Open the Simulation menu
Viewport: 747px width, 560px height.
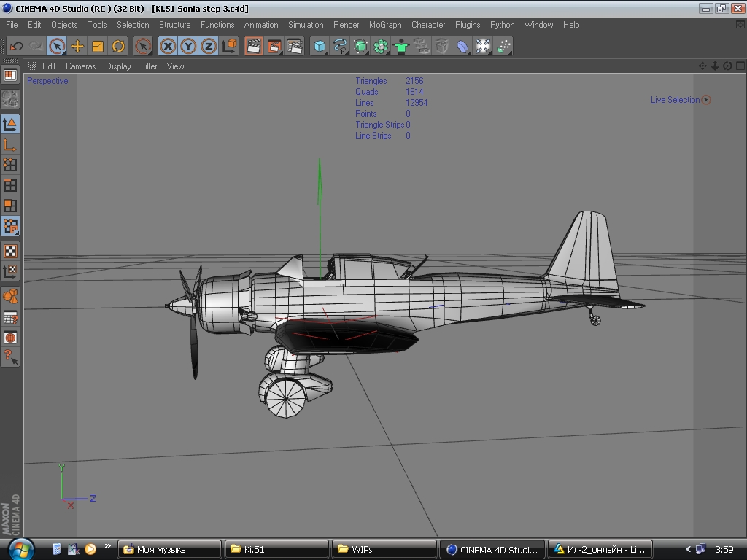(x=306, y=25)
